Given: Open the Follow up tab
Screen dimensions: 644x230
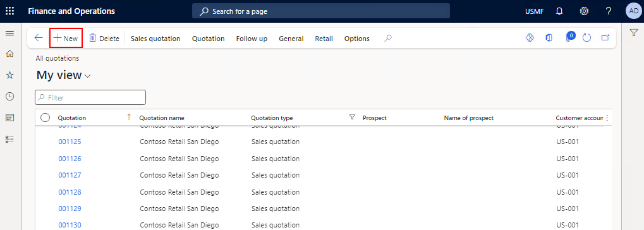Looking at the screenshot, I should (x=252, y=39).
